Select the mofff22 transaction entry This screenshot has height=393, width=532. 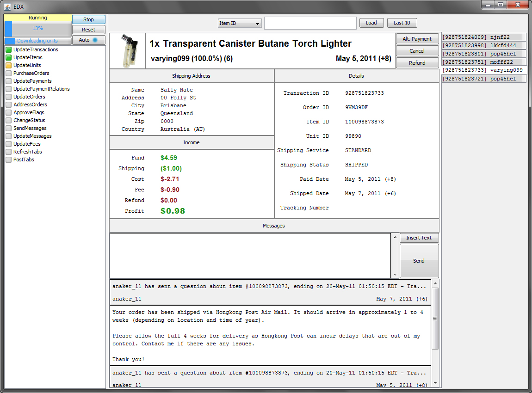pos(484,62)
